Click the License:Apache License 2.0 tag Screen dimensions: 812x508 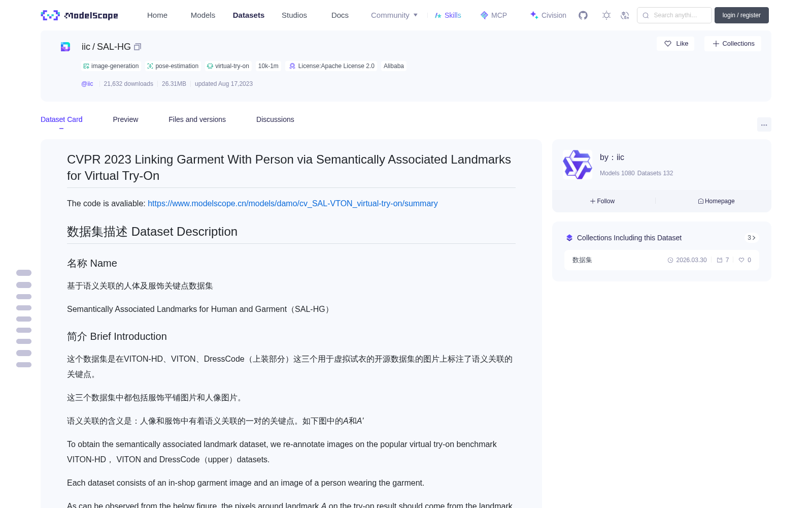(x=332, y=66)
